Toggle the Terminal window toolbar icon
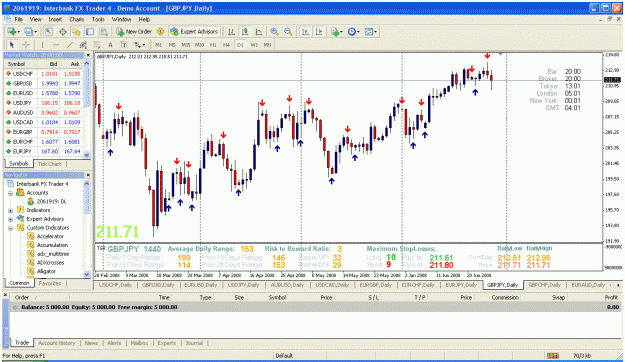The image size is (625, 362). tap(90, 31)
